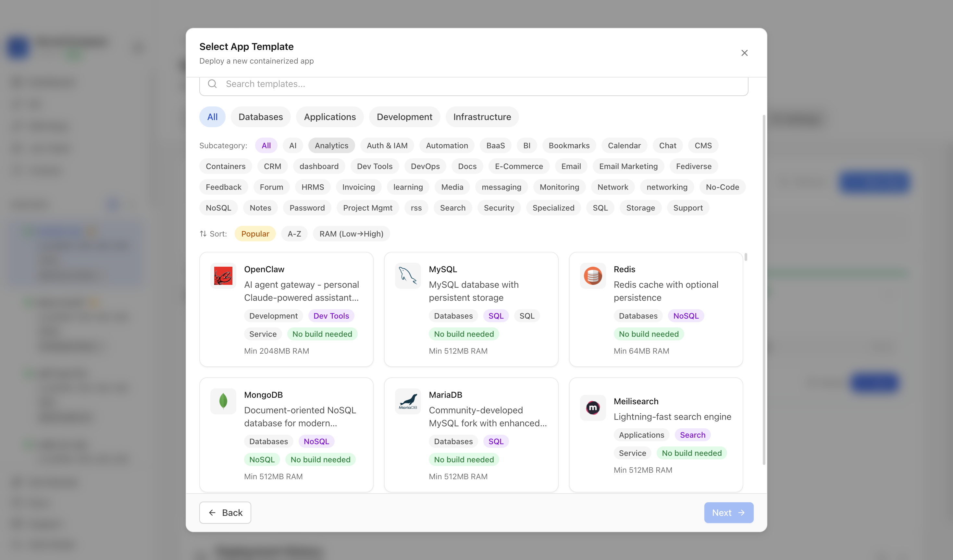Image resolution: width=953 pixels, height=560 pixels.
Task: Click the sort arrows icon
Action: [203, 234]
